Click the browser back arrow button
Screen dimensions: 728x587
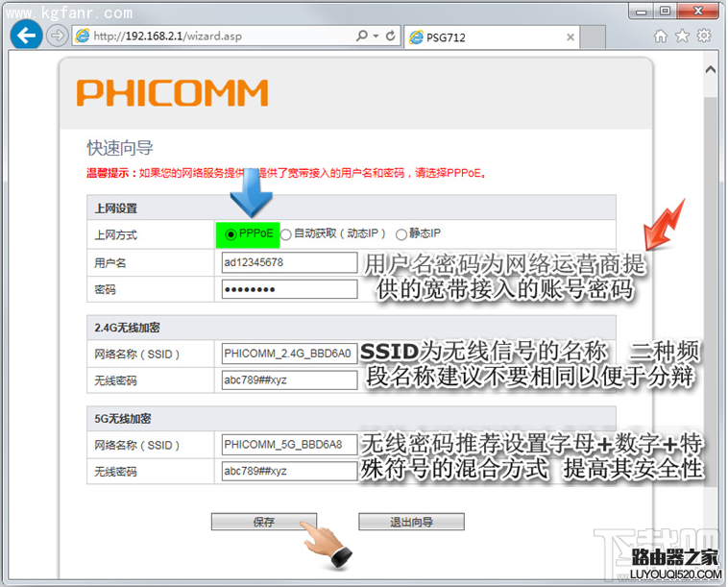pos(26,36)
